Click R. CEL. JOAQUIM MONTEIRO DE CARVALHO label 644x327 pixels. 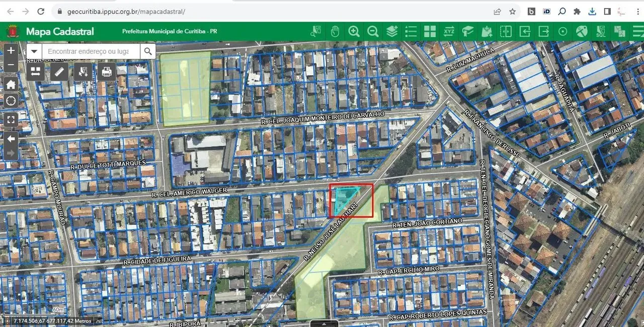323,118
